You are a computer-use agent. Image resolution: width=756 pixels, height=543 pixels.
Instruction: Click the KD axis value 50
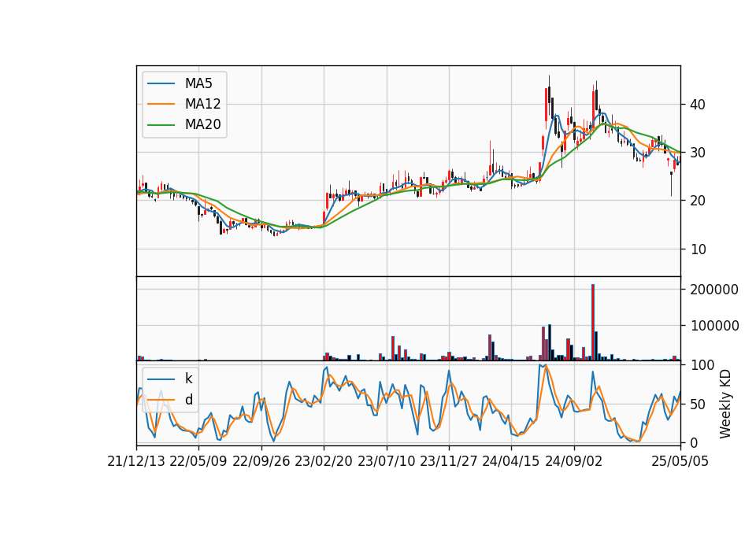pos(698,404)
